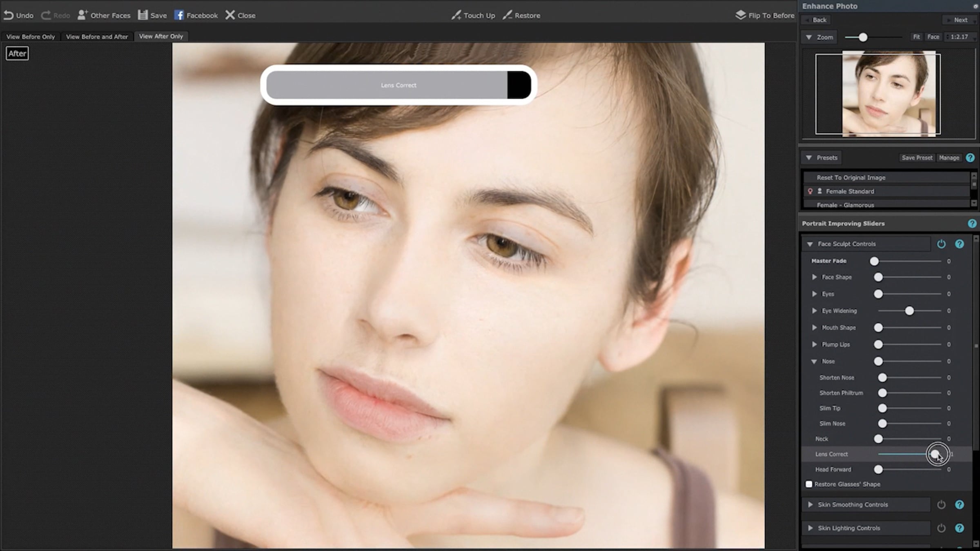The width and height of the screenshot is (980, 551).
Task: Toggle Face Sculpt Controls power button
Action: pos(941,244)
